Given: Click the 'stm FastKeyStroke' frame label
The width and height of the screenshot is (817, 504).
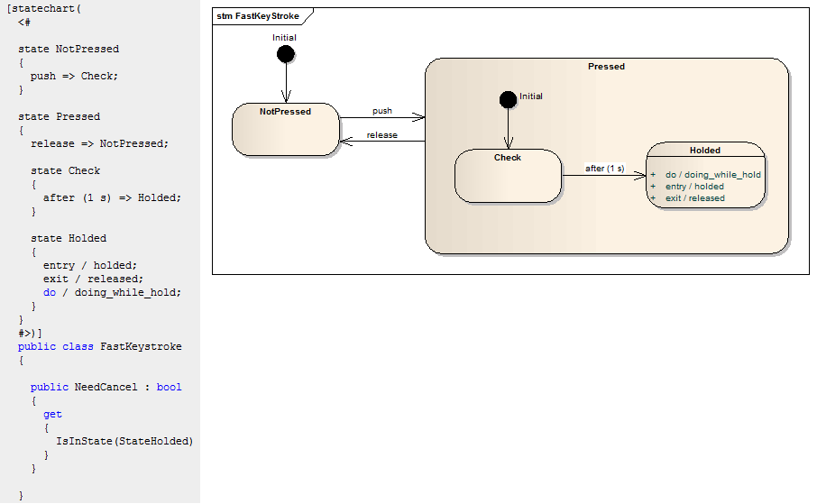Looking at the screenshot, I should 258,16.
